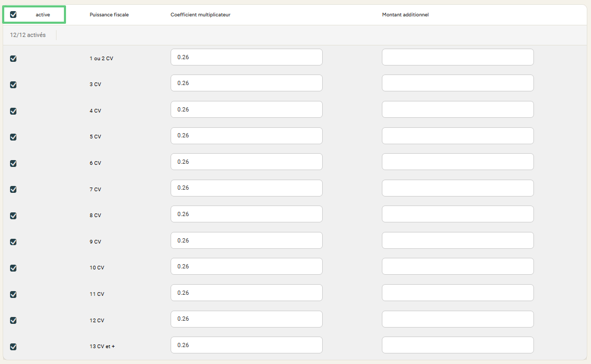Viewport: 591px width, 364px height.
Task: Edit the 3 CV coefficient multiplicateur field
Action: (x=247, y=83)
